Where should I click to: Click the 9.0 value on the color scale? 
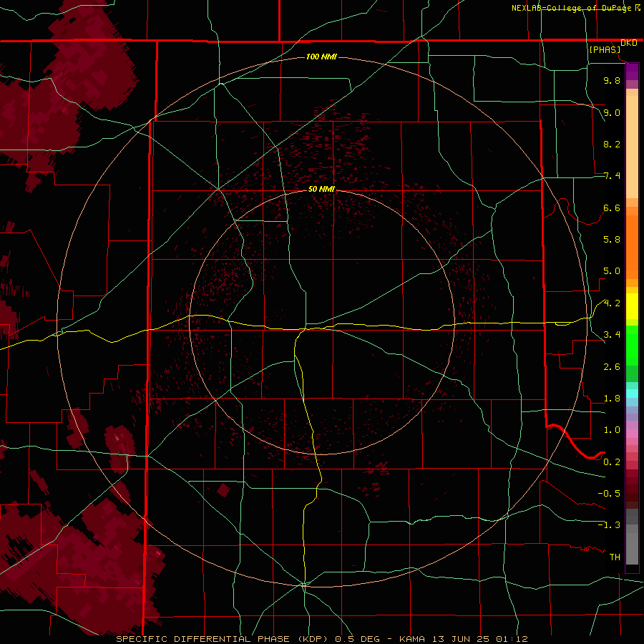coord(612,112)
